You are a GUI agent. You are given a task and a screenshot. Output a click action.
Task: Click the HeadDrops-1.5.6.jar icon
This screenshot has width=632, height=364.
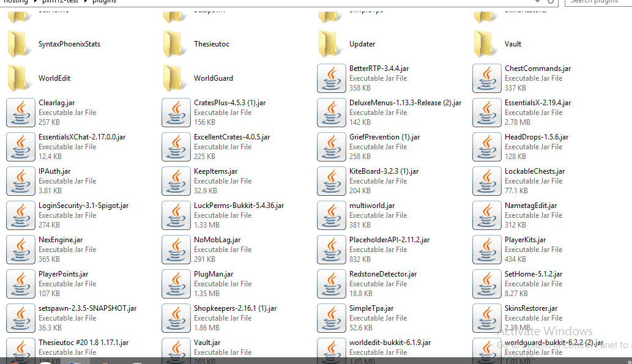(x=487, y=147)
